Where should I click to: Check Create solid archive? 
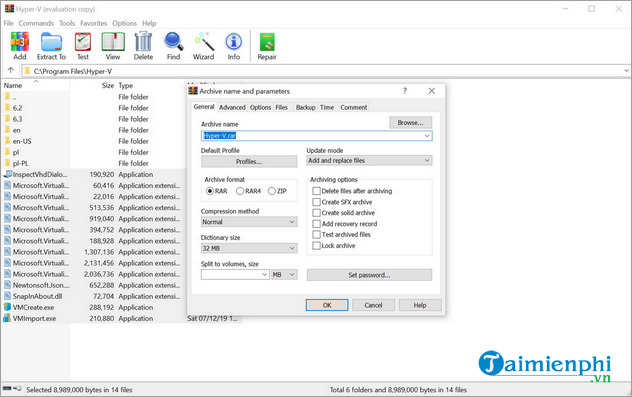[x=317, y=213]
